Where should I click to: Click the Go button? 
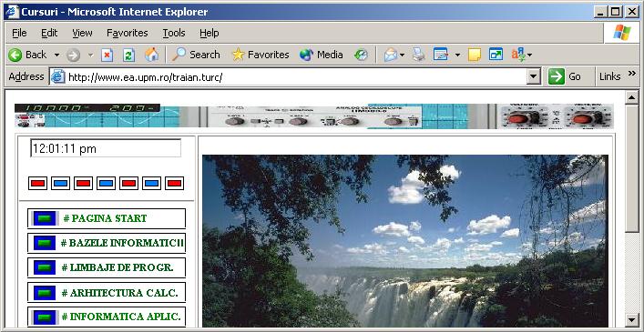(565, 76)
